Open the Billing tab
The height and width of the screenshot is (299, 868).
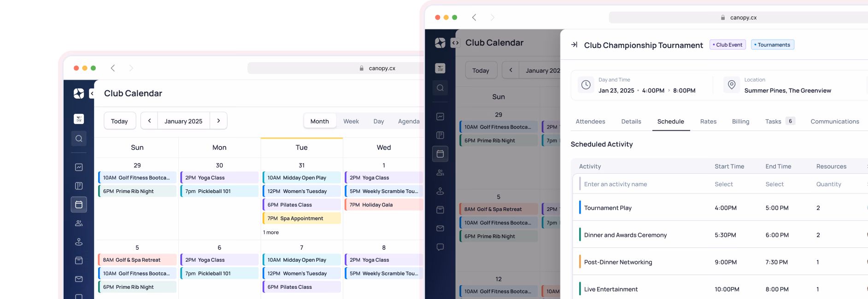740,122
